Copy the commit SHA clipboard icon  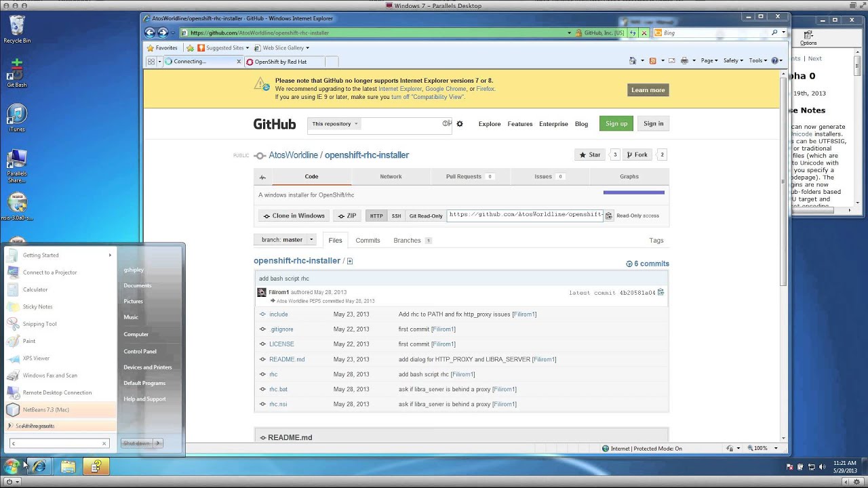[661, 293]
